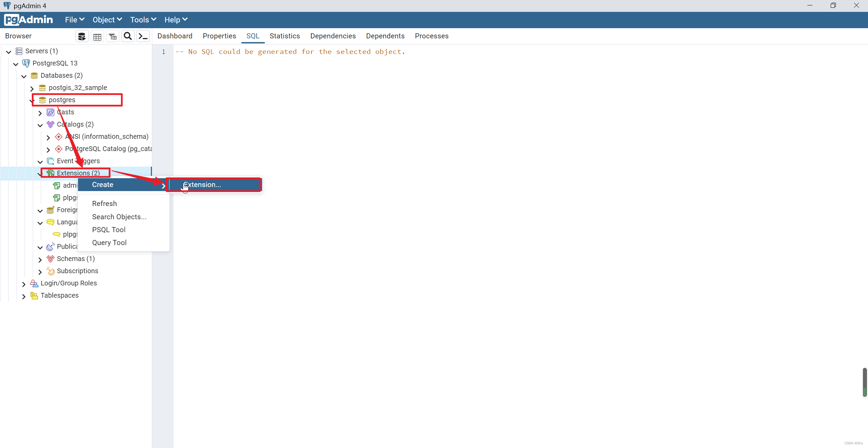This screenshot has width=868, height=448.
Task: Expand the postgis_32_sample database
Action: [32, 88]
